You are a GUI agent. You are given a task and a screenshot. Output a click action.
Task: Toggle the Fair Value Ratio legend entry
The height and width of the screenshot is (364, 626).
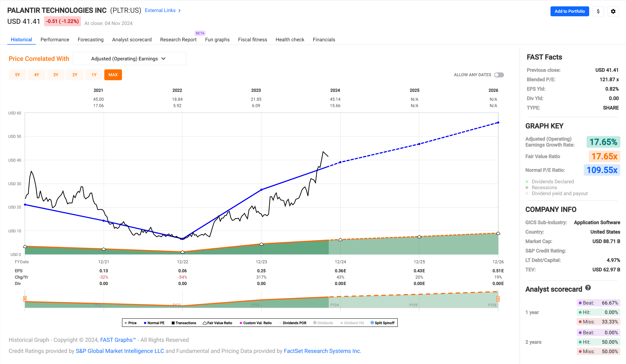point(217,323)
